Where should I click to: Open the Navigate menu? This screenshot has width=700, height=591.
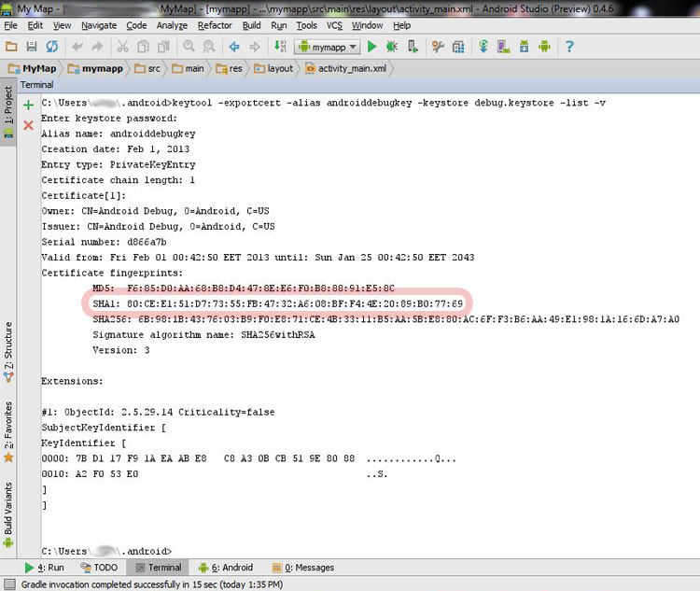(x=99, y=25)
